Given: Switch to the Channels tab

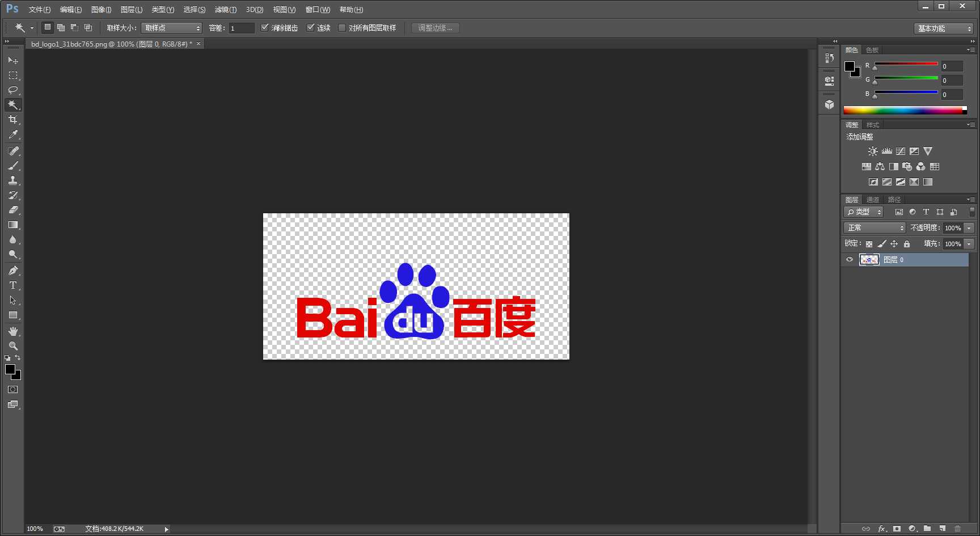Looking at the screenshot, I should pyautogui.click(x=872, y=200).
